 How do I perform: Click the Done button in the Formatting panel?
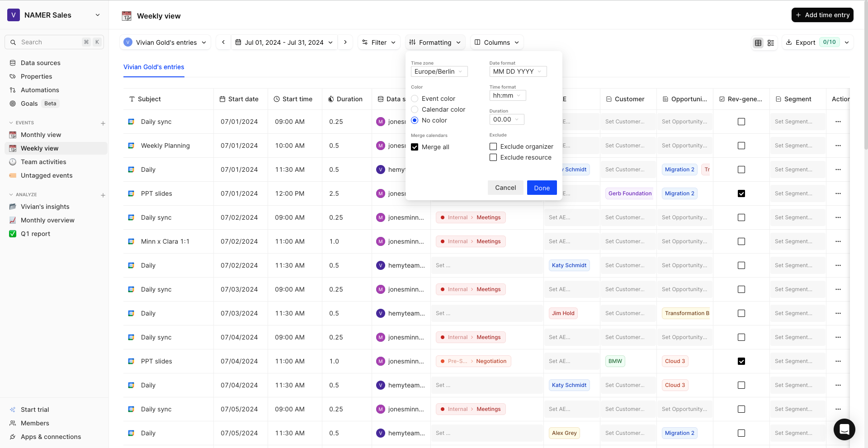click(x=542, y=188)
